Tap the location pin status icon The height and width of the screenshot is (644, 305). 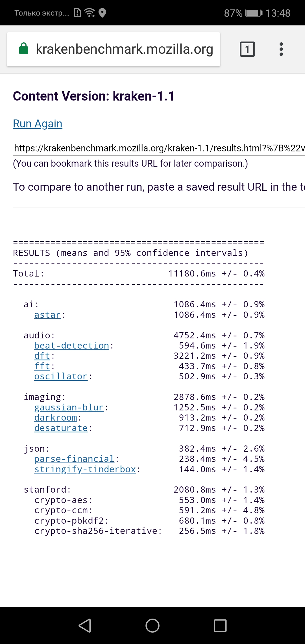click(x=103, y=13)
